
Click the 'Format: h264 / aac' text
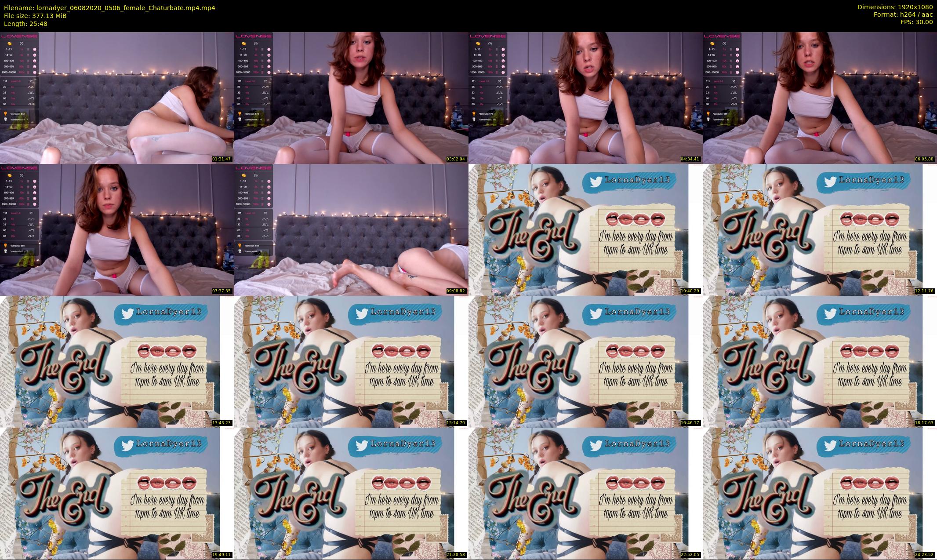click(x=903, y=15)
